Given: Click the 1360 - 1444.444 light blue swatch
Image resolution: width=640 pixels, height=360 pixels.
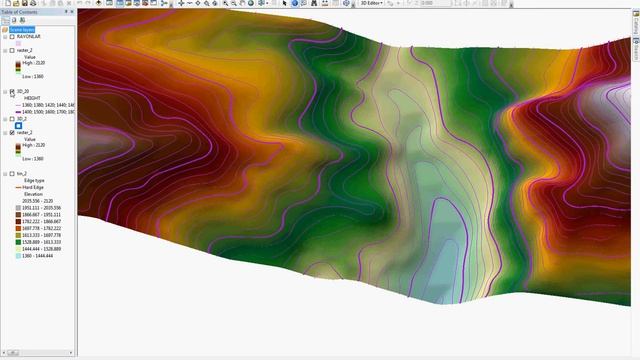Looking at the screenshot, I should (18, 256).
